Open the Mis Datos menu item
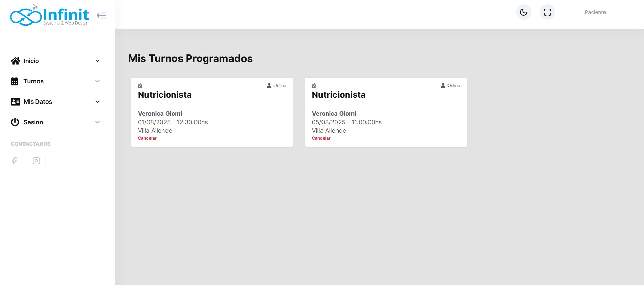 [x=38, y=102]
